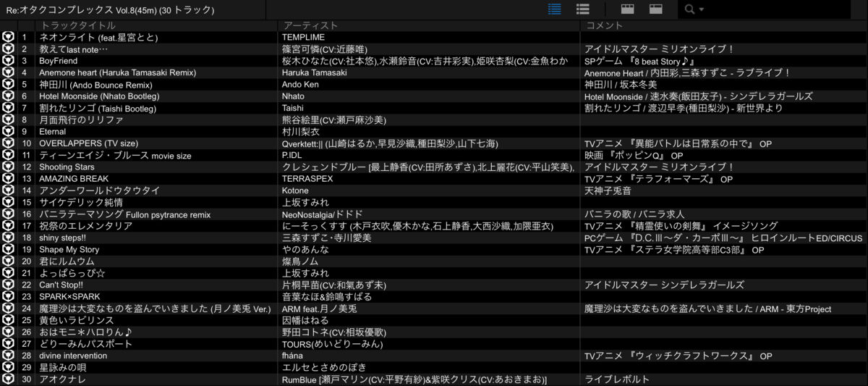Select track title ティーンエイジ・ブルース movie size
This screenshot has height=386, width=868.
click(115, 155)
